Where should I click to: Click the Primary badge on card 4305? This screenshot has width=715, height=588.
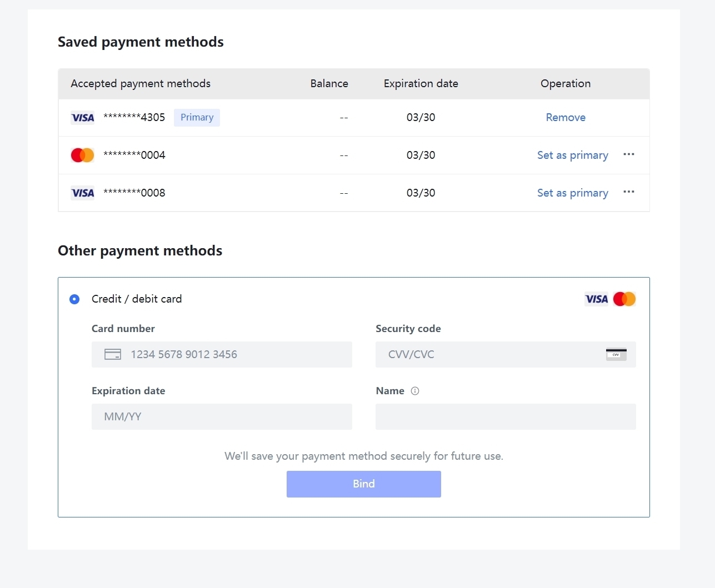[x=197, y=117]
